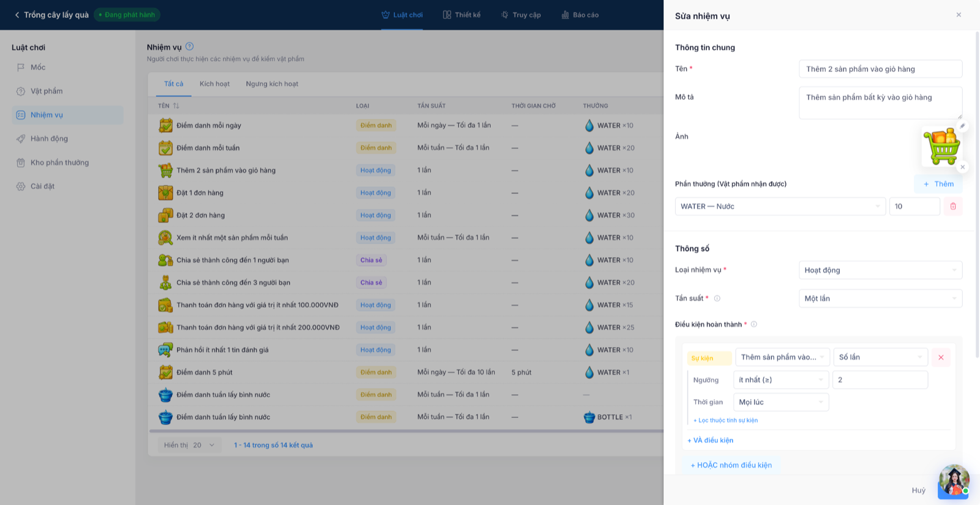Screen dimensions: 980x505
Task: Click the Đặt 1 đơn hàng task icon
Action: (165, 193)
